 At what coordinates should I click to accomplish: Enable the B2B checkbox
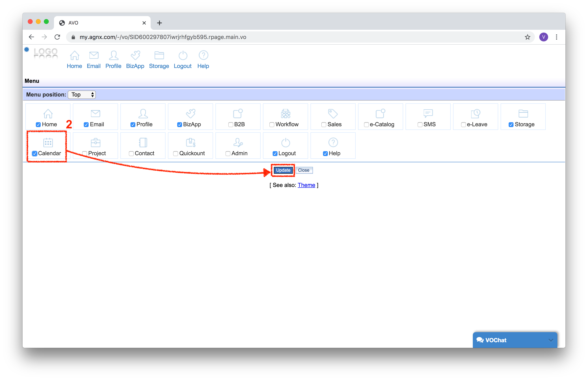coord(231,125)
